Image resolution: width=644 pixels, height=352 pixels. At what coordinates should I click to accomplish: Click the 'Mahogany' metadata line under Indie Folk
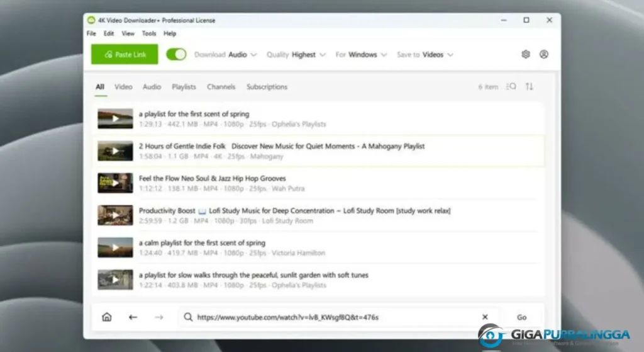(x=211, y=157)
